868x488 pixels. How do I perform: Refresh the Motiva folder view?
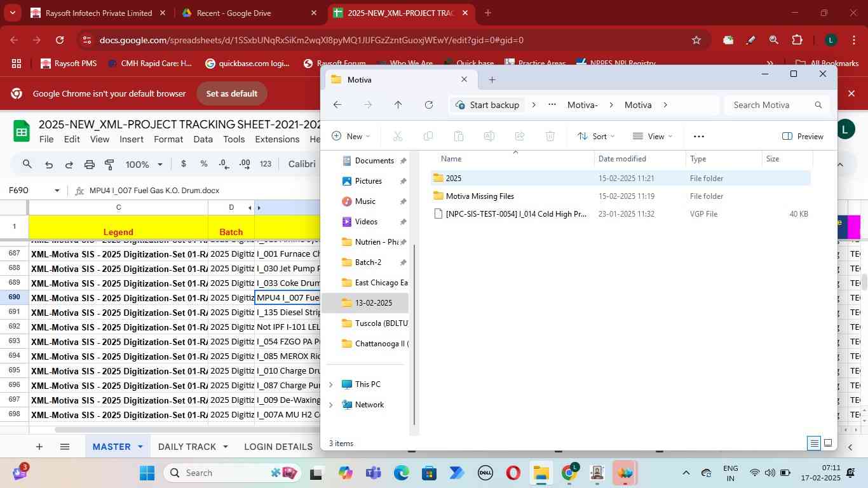429,105
